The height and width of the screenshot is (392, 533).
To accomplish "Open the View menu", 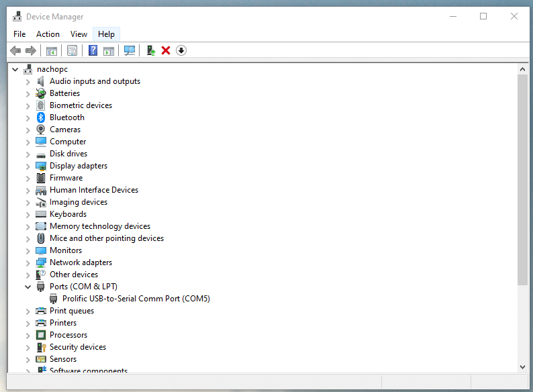I will pos(79,34).
